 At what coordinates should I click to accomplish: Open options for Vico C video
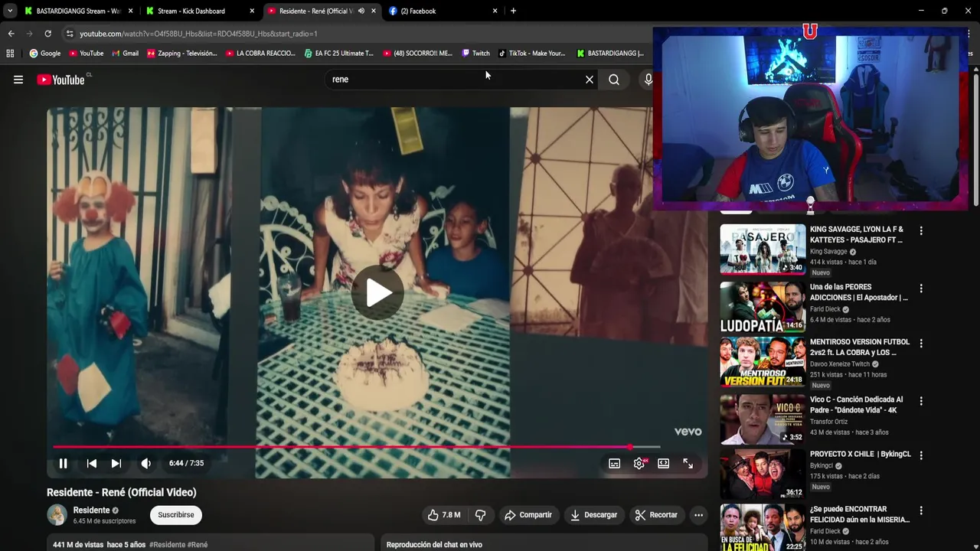click(x=921, y=401)
